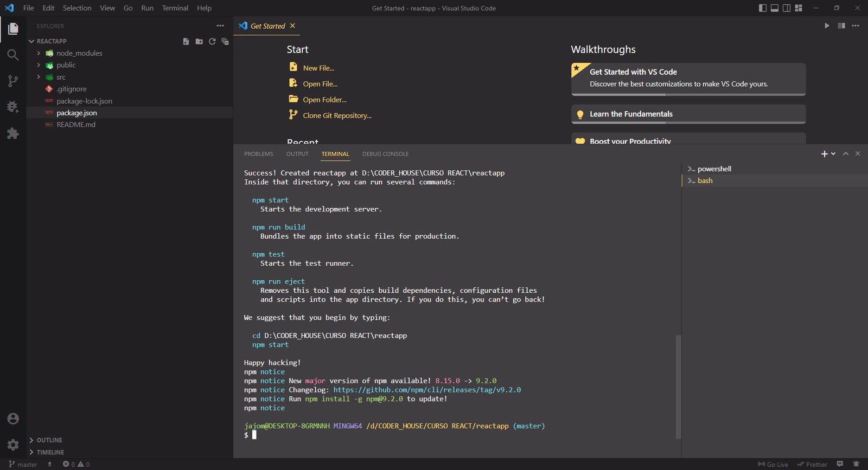The image size is (868, 470).
Task: Open the Edit menu
Action: tap(48, 8)
